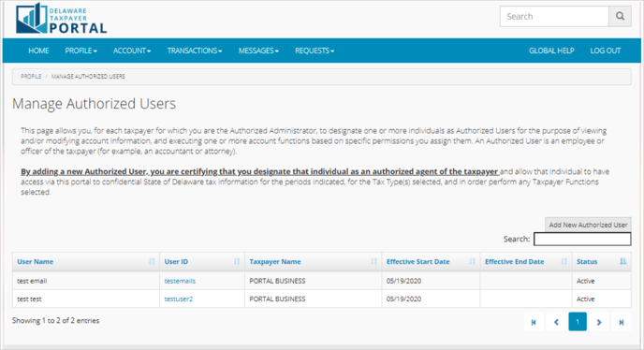
Task: Select page 1 pagination button
Action: 578,322
